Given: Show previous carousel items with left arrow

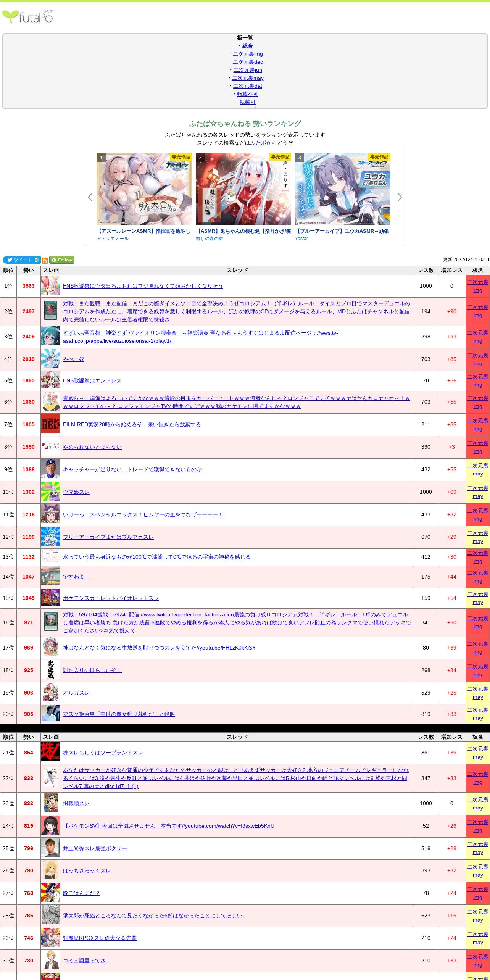Looking at the screenshot, I should point(90,197).
